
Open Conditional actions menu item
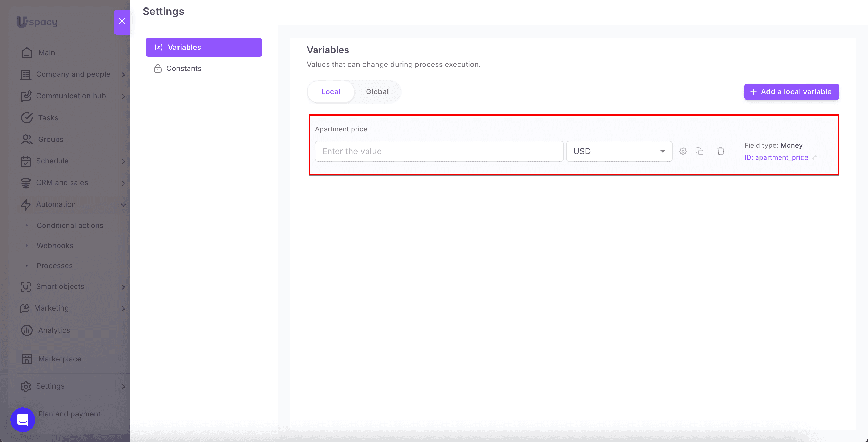point(70,225)
